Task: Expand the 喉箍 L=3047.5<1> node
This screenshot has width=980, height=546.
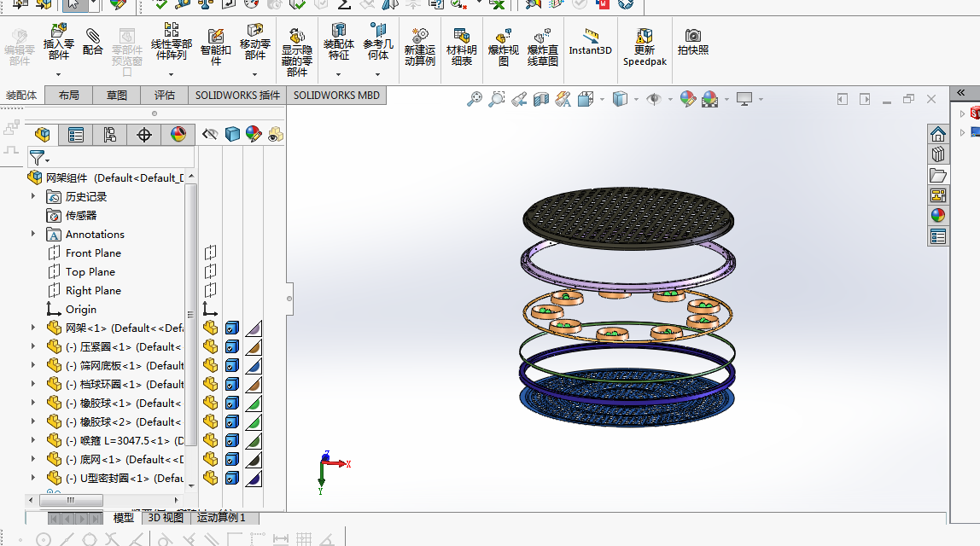Action: point(33,440)
